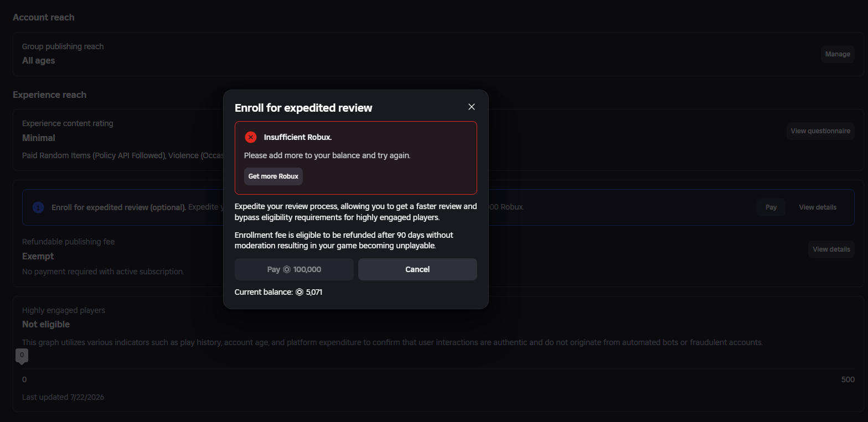Click the Account reach section heading
Image resolution: width=868 pixels, height=422 pixels.
click(44, 17)
